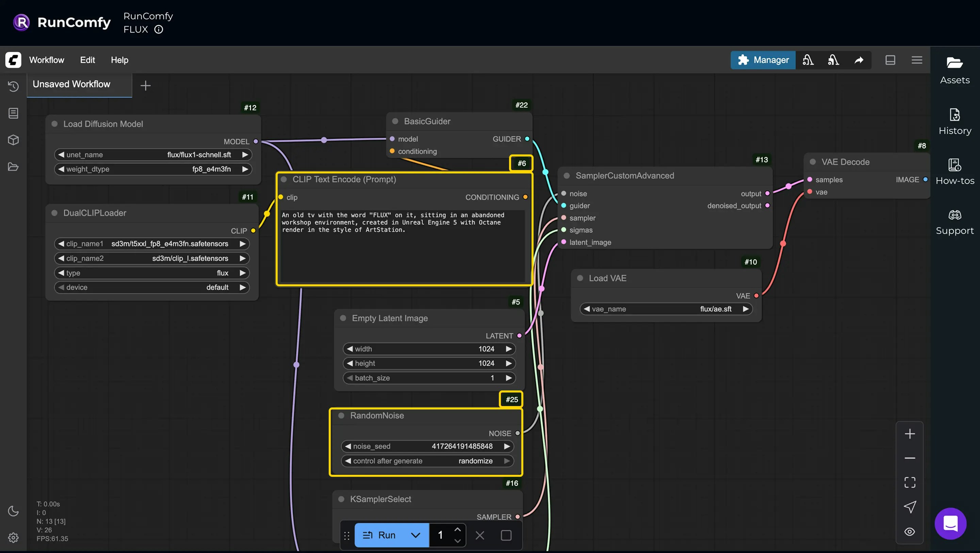Open the workflows folder sidebar icon

coord(13,167)
